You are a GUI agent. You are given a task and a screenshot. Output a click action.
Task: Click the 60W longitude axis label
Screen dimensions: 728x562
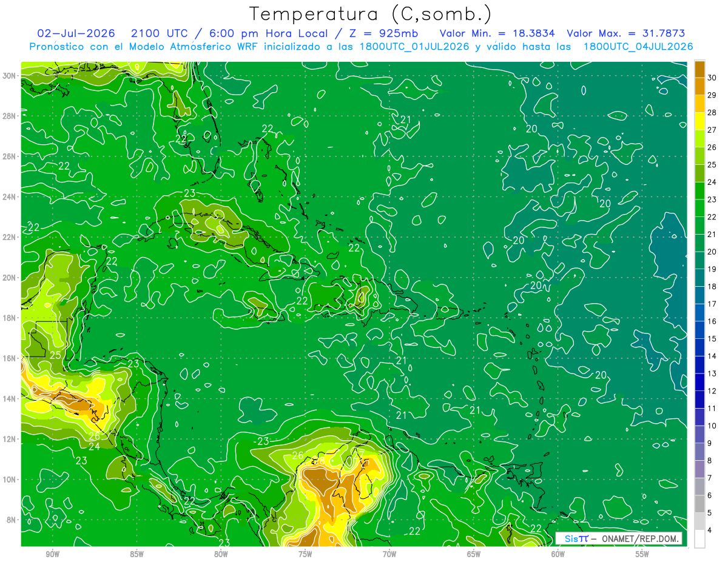pos(558,554)
